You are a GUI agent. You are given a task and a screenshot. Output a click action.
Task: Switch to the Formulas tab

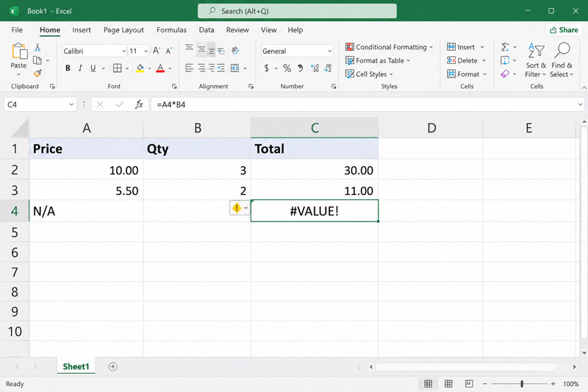[x=171, y=30]
